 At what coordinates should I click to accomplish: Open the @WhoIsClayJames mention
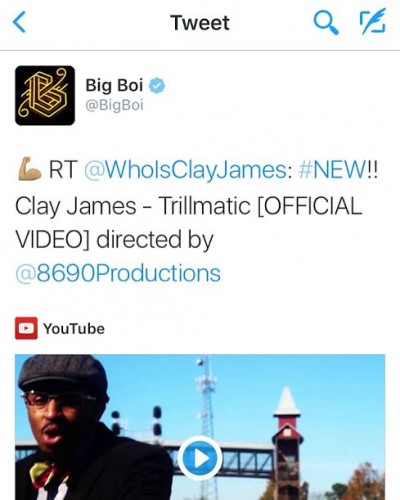pyautogui.click(x=185, y=170)
